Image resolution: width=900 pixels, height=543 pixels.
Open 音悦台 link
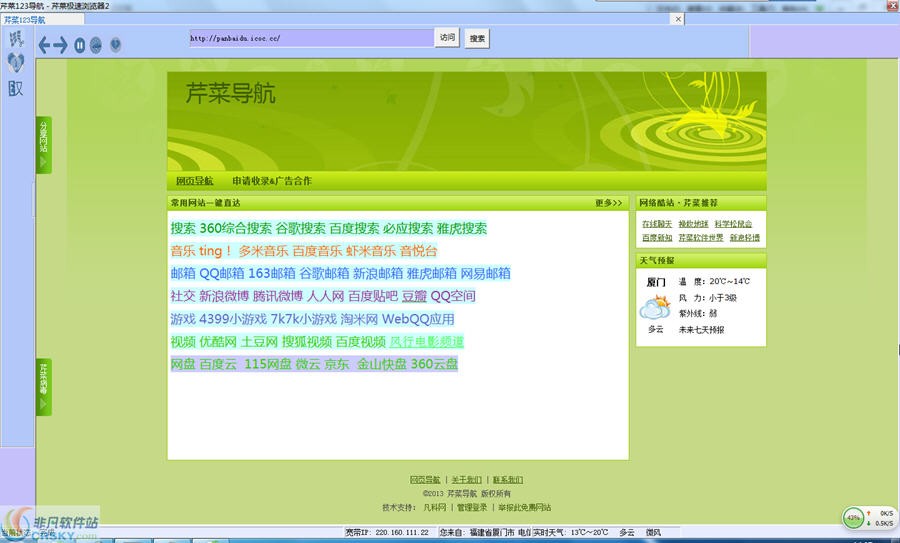coord(418,251)
